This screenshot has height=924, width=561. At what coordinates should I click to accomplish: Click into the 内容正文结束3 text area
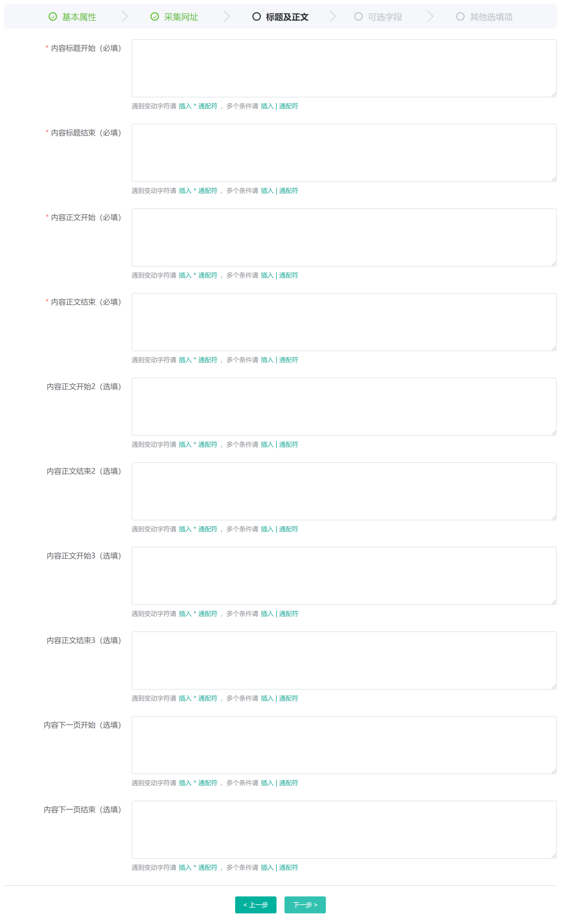[344, 660]
